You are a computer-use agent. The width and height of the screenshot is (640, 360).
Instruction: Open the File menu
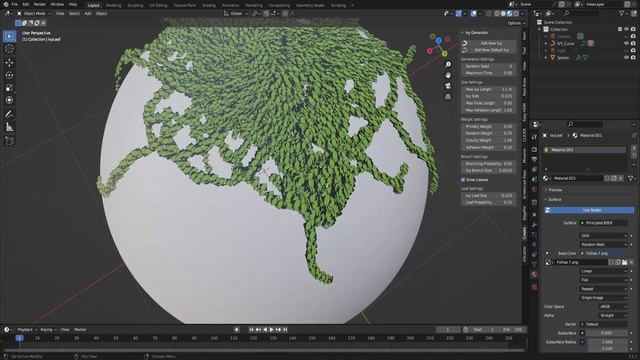[x=15, y=4]
